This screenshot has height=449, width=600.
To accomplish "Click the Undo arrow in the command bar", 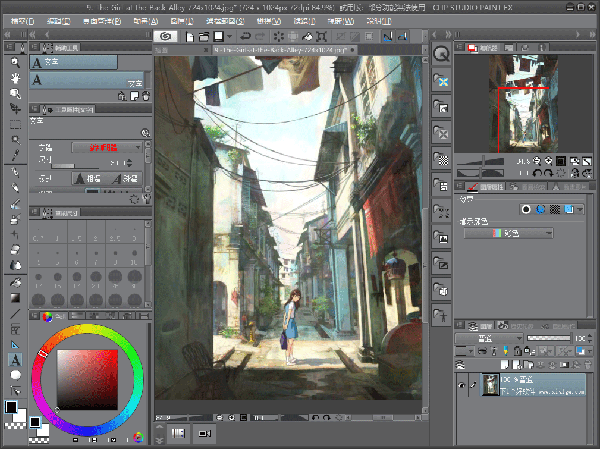I will tap(245, 37).
